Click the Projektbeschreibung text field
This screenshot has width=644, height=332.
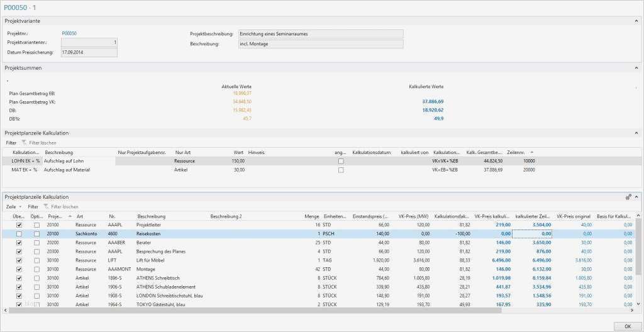(x=320, y=34)
